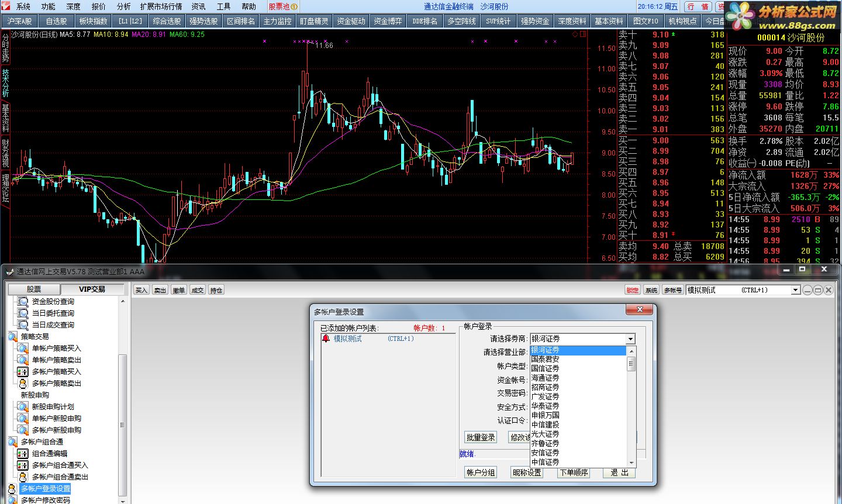Click the 多帐户修改密码 tree icon
The width and height of the screenshot is (842, 504).
[12, 500]
